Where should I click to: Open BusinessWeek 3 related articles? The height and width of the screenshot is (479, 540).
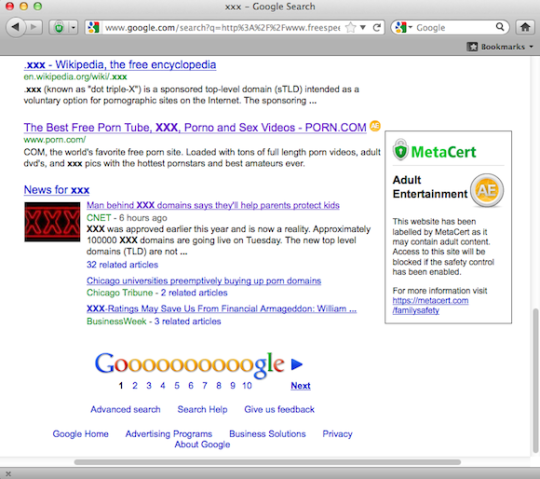(187, 321)
